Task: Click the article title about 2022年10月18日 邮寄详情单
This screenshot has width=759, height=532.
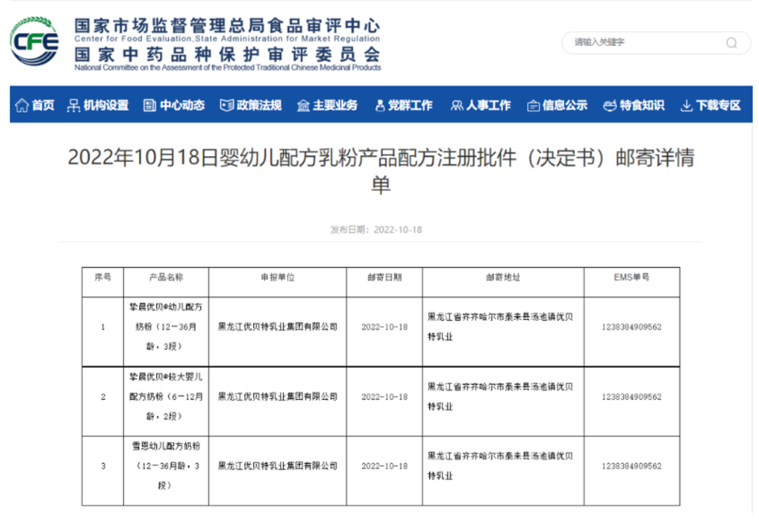Action: click(x=381, y=171)
